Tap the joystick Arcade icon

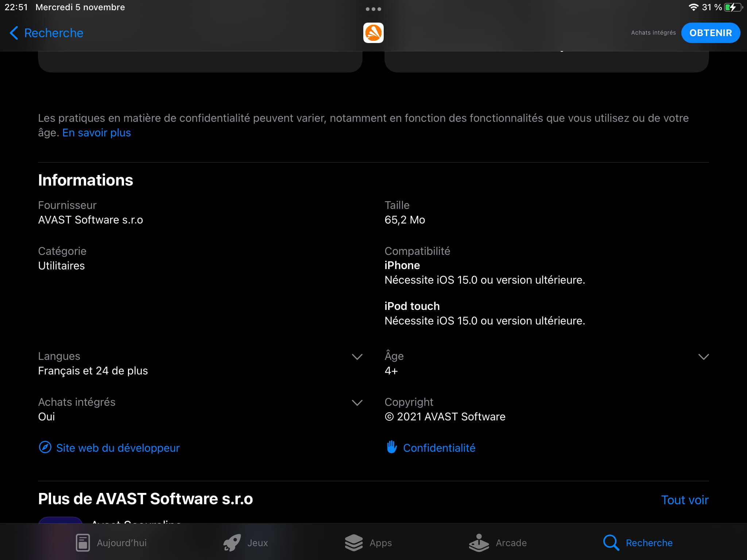479,542
